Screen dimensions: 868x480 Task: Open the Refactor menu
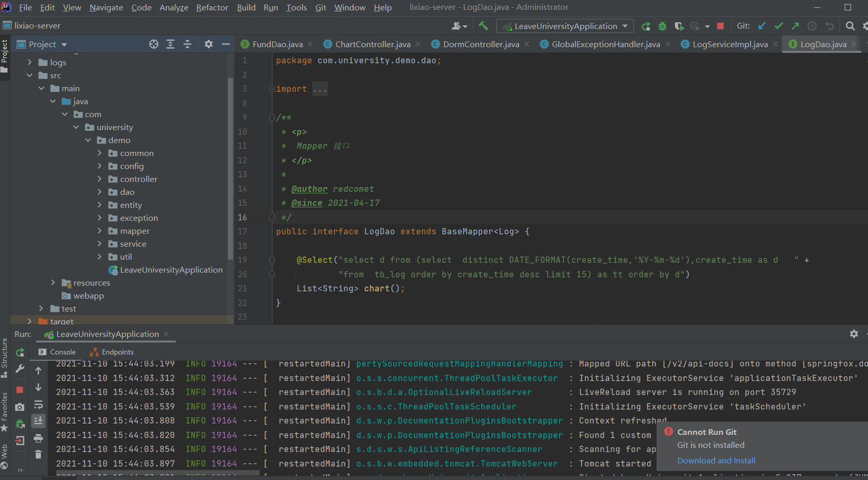click(x=212, y=7)
